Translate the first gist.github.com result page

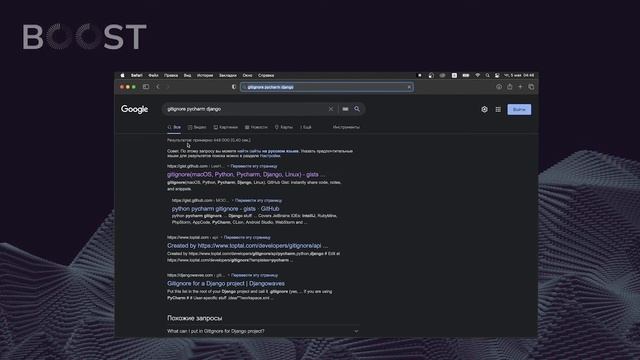coord(254,166)
